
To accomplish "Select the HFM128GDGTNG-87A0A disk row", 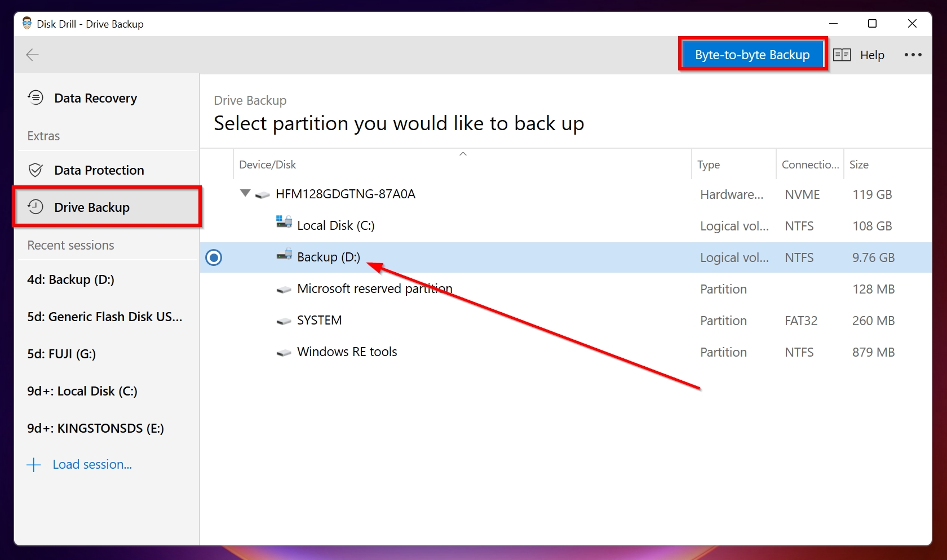I will [566, 194].
